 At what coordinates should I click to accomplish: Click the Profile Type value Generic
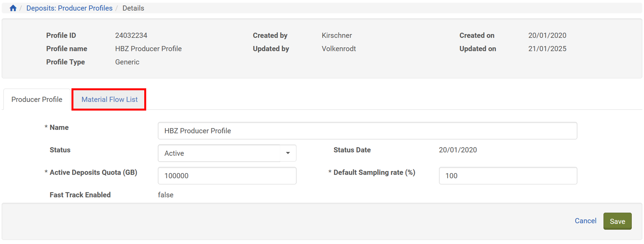pyautogui.click(x=127, y=62)
